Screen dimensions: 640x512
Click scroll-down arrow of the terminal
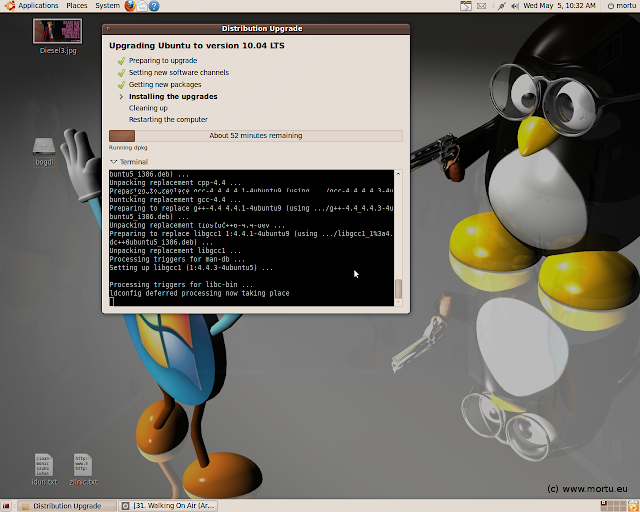[x=398, y=302]
